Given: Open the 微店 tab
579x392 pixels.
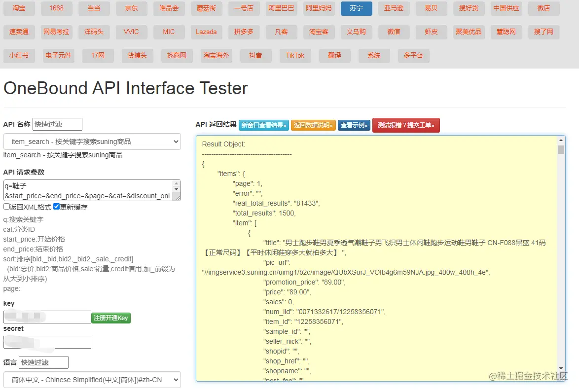Looking at the screenshot, I should click(x=543, y=8).
